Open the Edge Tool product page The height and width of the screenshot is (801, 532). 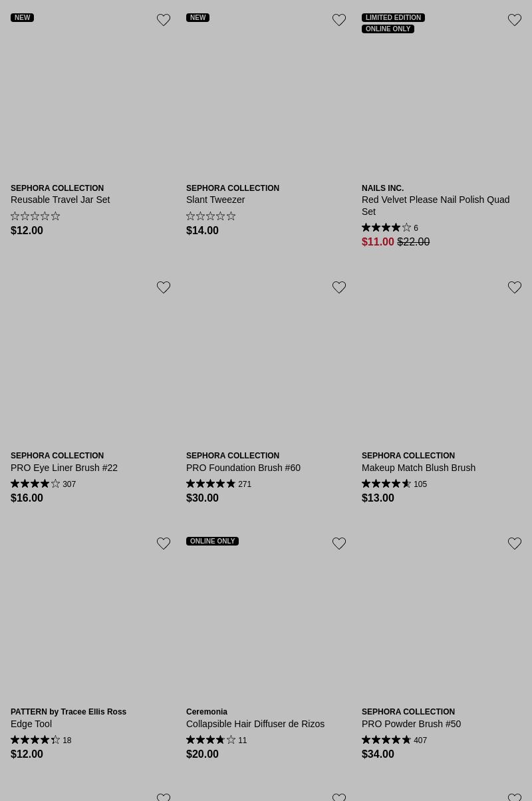click(x=31, y=724)
